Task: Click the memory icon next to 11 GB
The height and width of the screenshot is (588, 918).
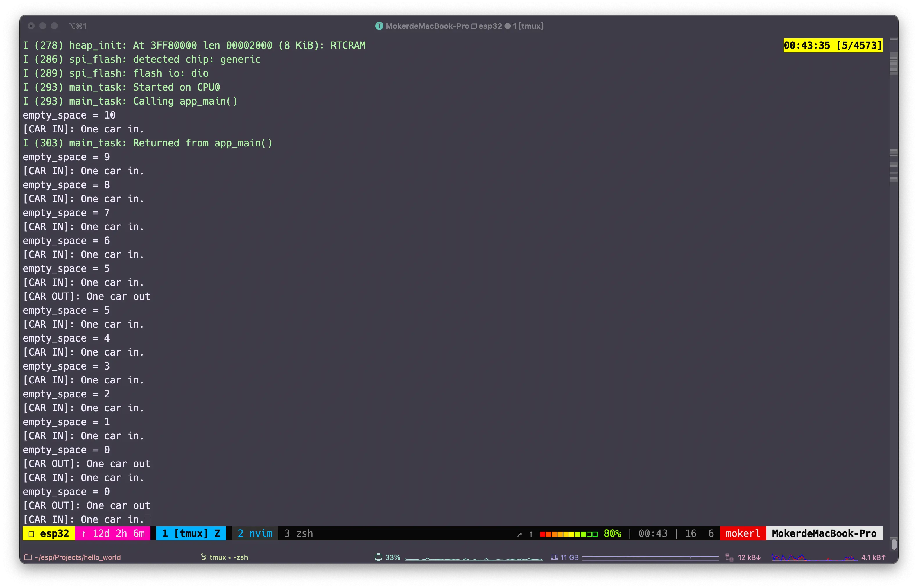Action: (554, 557)
